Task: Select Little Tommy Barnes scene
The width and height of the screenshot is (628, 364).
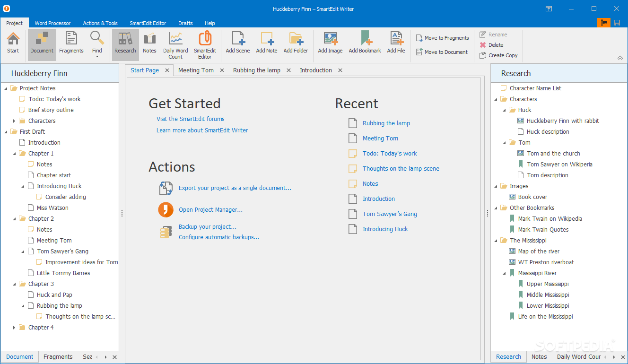Action: click(63, 273)
